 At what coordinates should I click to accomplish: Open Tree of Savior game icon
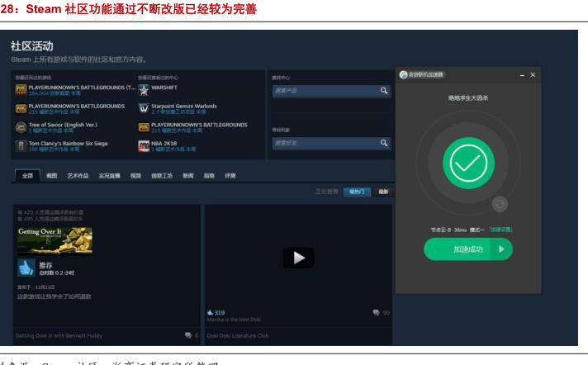21,127
